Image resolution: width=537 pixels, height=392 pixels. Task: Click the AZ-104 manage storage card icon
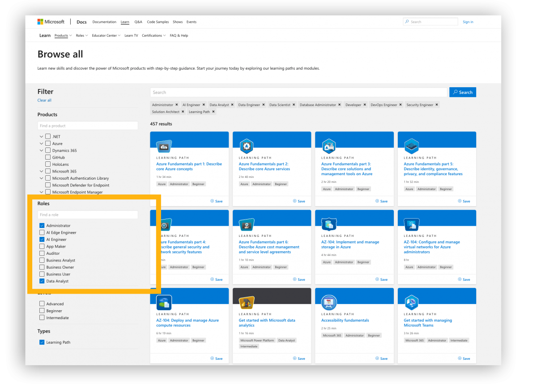click(329, 224)
